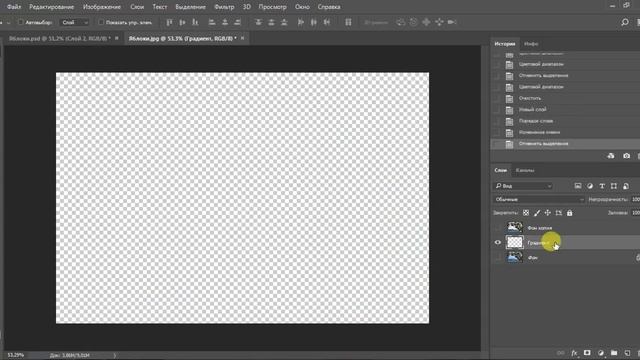Viewport: 640px width, 360px height.
Task: Enable Показать упр. элем. checkbox
Action: 101,22
